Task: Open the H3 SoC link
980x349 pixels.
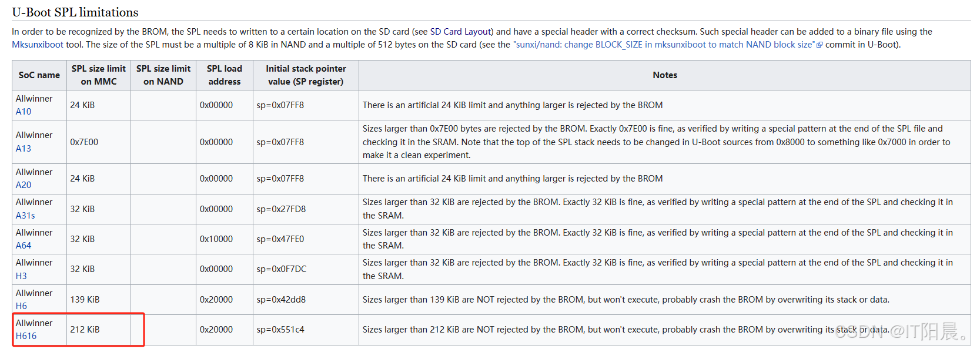Action: click(x=21, y=276)
